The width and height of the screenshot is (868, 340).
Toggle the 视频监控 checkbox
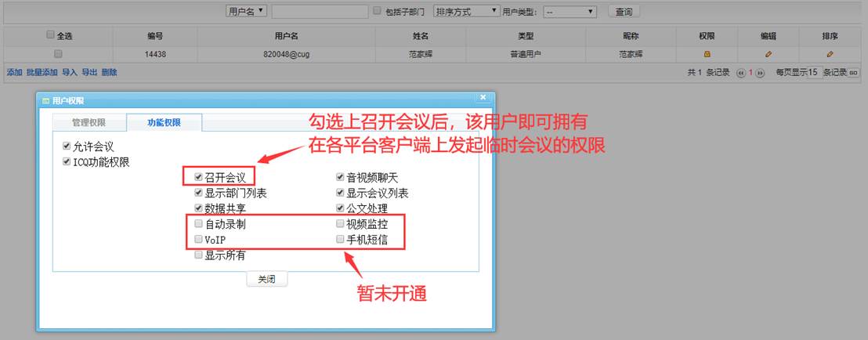340,224
